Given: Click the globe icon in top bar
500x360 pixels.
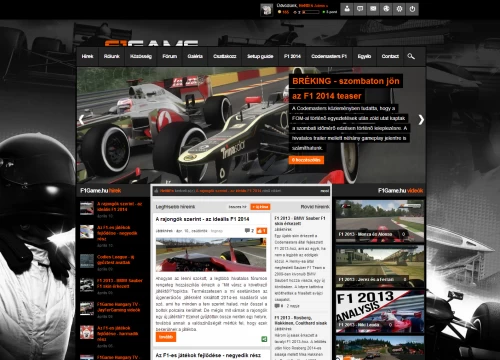Looking at the screenshot, I should click(x=386, y=9).
